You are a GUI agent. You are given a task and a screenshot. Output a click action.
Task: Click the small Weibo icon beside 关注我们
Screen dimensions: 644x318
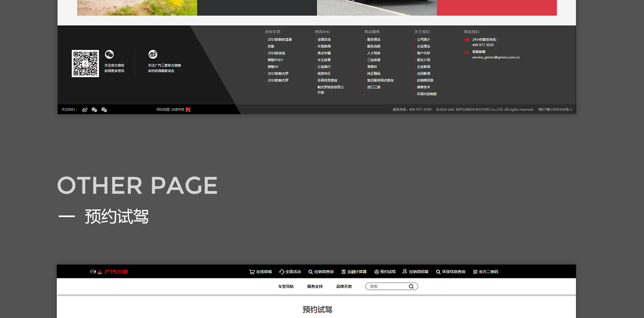click(85, 110)
